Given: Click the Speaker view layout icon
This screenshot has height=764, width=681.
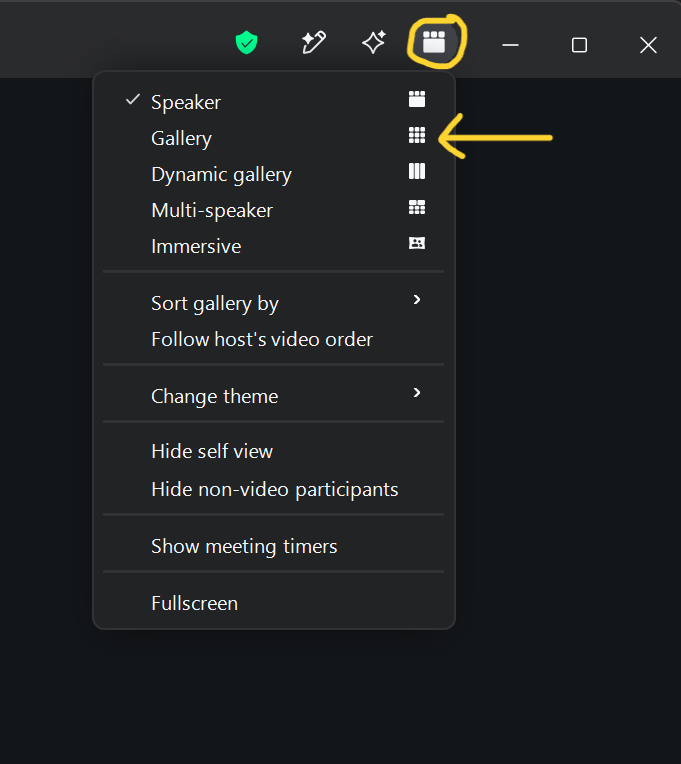Looking at the screenshot, I should [x=417, y=99].
